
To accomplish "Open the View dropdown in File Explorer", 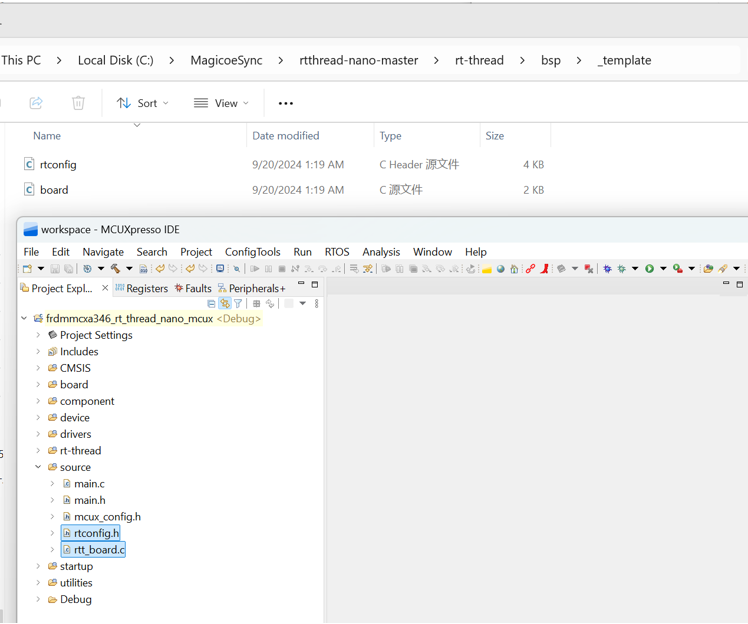I will click(x=222, y=103).
